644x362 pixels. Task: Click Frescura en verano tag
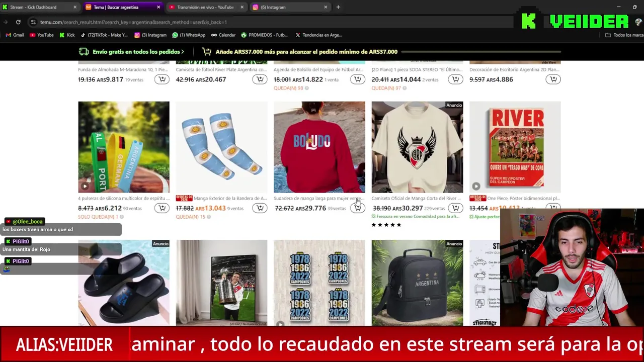point(415,217)
